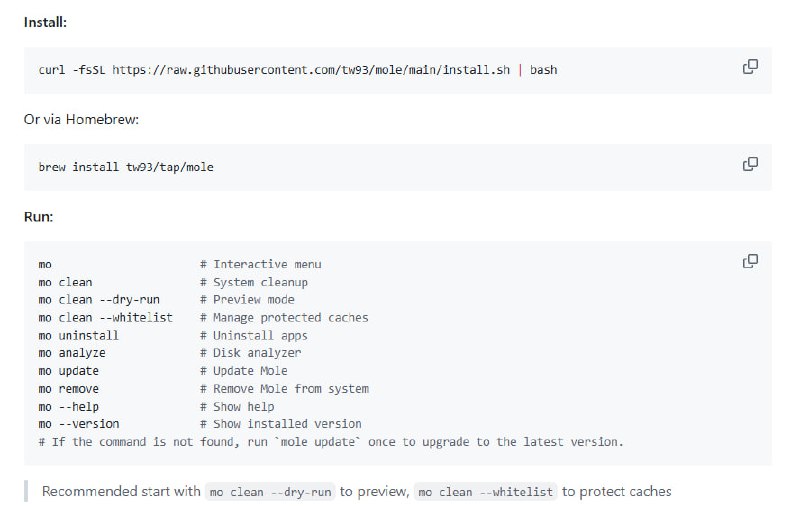Click the 'mo --version' command line

[79, 424]
